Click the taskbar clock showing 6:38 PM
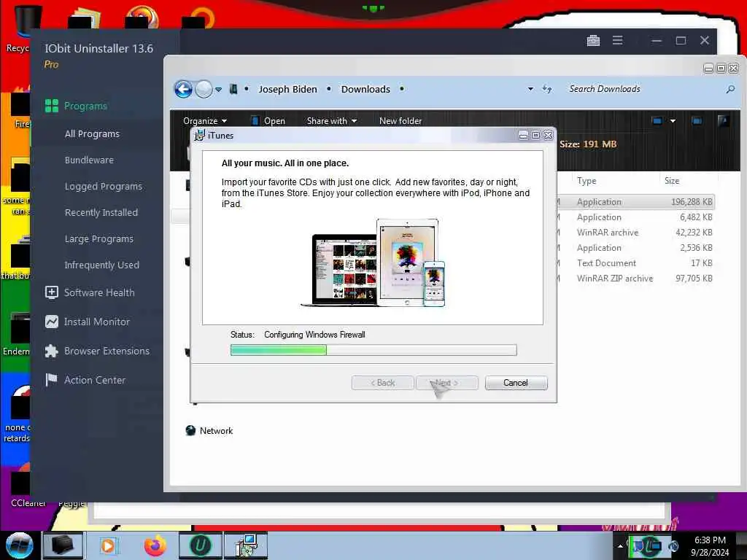 (x=710, y=545)
